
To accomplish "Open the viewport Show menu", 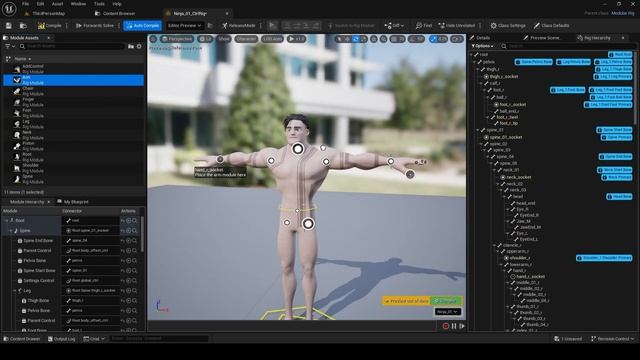I will pyautogui.click(x=224, y=39).
